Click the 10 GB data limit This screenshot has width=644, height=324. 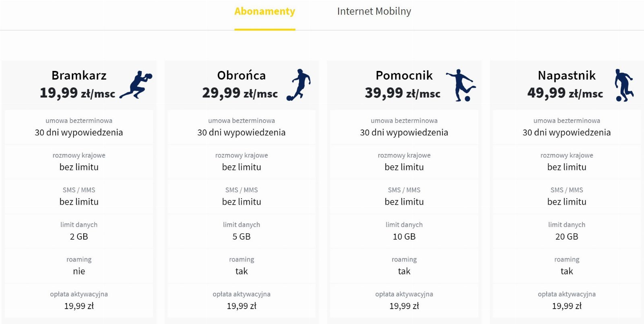coord(404,237)
